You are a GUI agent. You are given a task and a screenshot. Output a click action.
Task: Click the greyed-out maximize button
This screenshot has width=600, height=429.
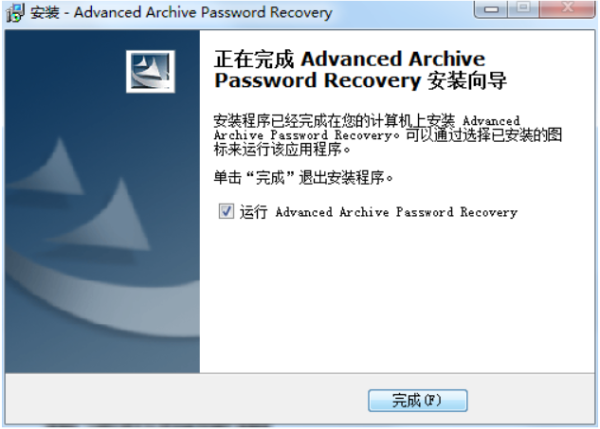[x=523, y=9]
